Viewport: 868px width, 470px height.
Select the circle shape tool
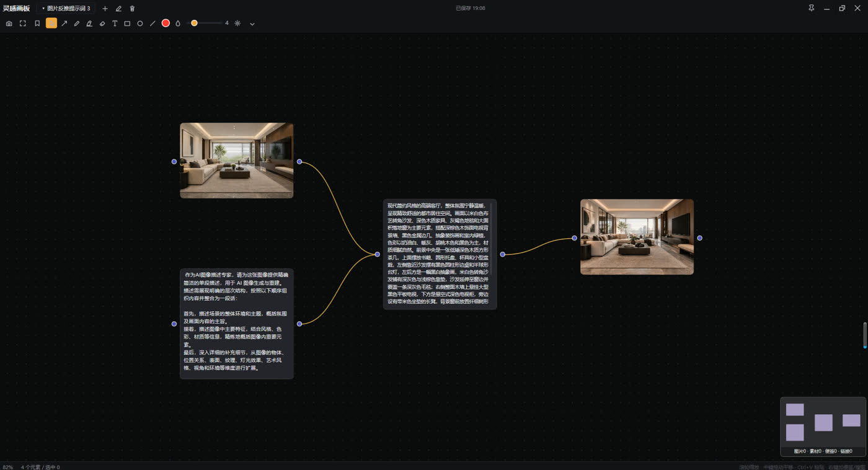click(x=140, y=24)
